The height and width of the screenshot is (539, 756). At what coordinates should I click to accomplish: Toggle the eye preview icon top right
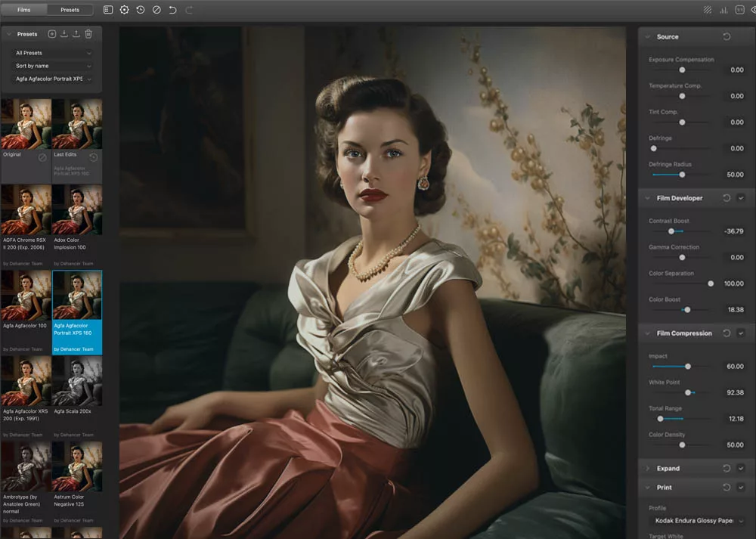pyautogui.click(x=754, y=10)
